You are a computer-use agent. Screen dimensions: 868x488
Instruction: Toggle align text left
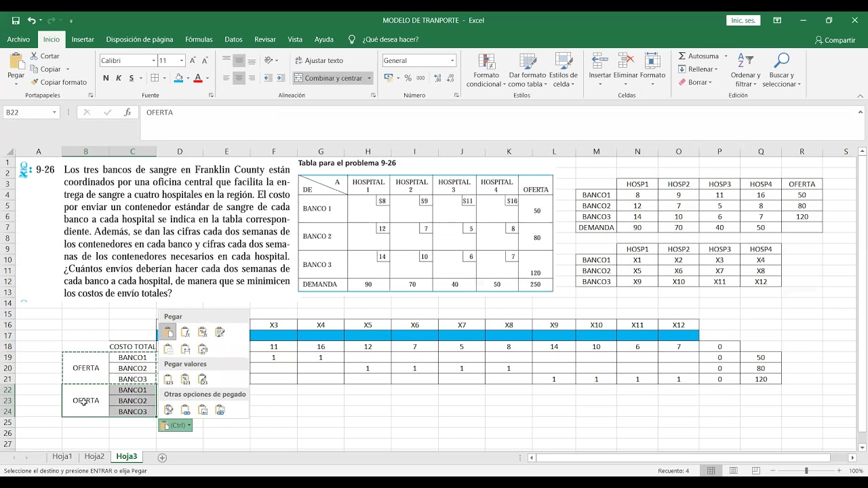pos(226,78)
